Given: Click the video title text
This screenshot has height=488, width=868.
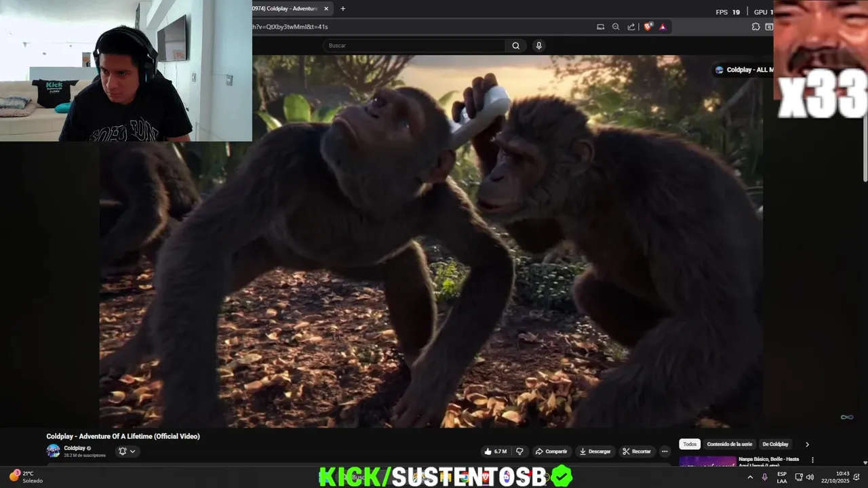Looking at the screenshot, I should (123, 436).
